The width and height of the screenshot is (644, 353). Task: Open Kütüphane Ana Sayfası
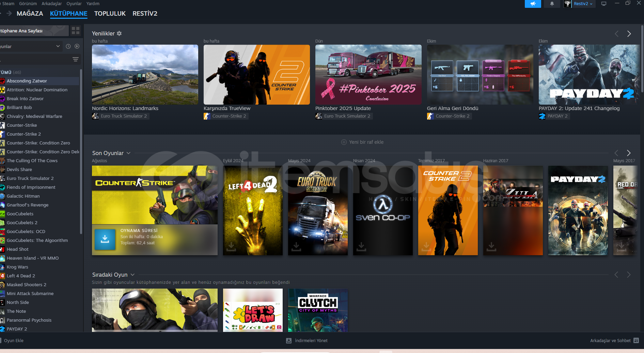tap(34, 31)
